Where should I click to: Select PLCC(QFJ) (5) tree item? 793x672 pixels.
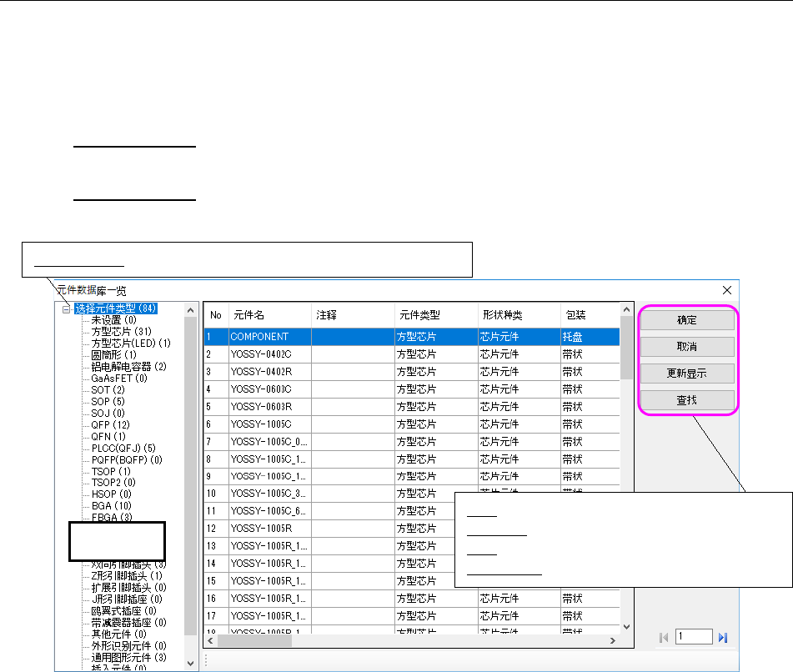click(x=123, y=448)
